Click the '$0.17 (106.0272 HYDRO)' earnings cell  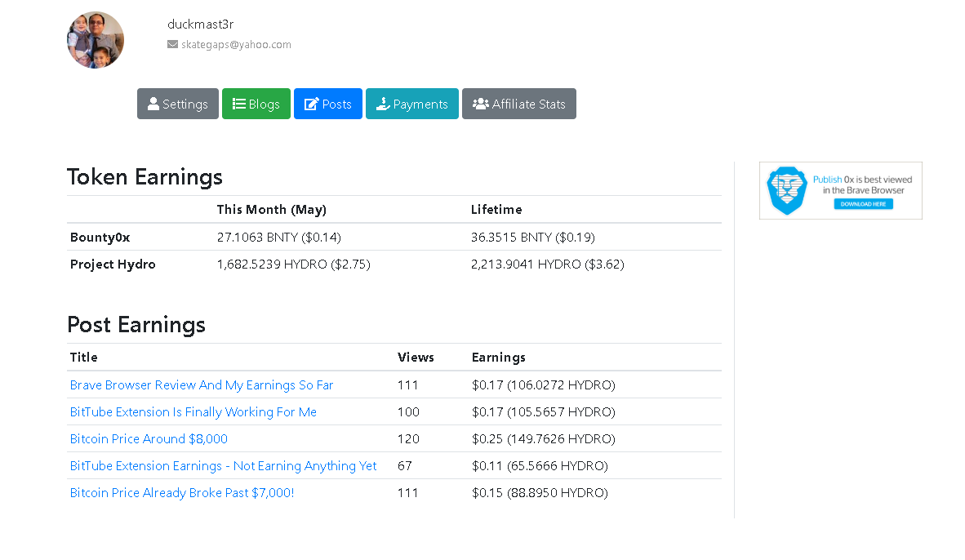click(544, 385)
